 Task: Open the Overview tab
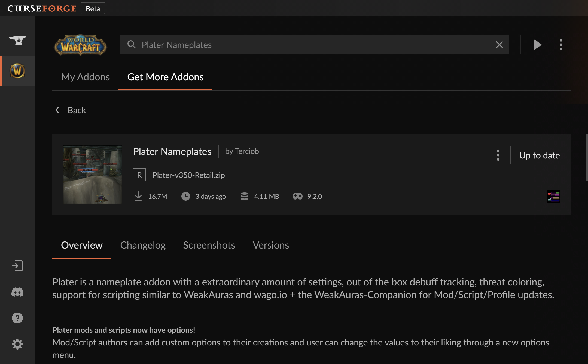tap(82, 245)
